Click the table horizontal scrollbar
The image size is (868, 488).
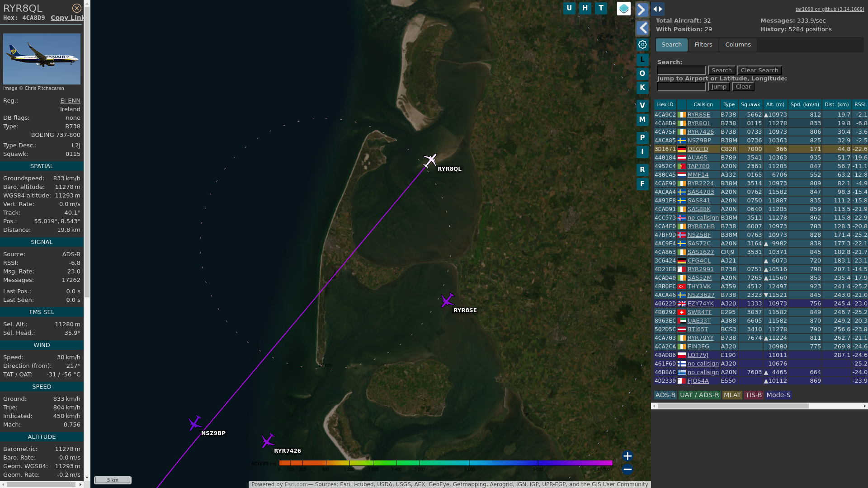pyautogui.click(x=733, y=406)
